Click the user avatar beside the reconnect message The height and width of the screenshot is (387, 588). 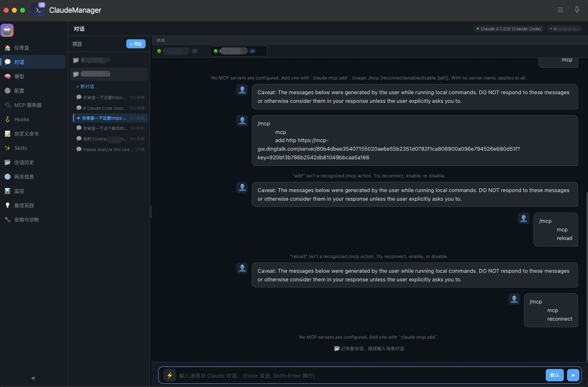(514, 299)
